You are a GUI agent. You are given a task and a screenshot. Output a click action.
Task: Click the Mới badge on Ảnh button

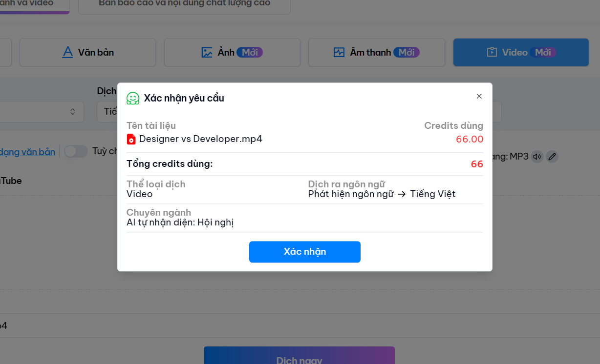click(250, 52)
